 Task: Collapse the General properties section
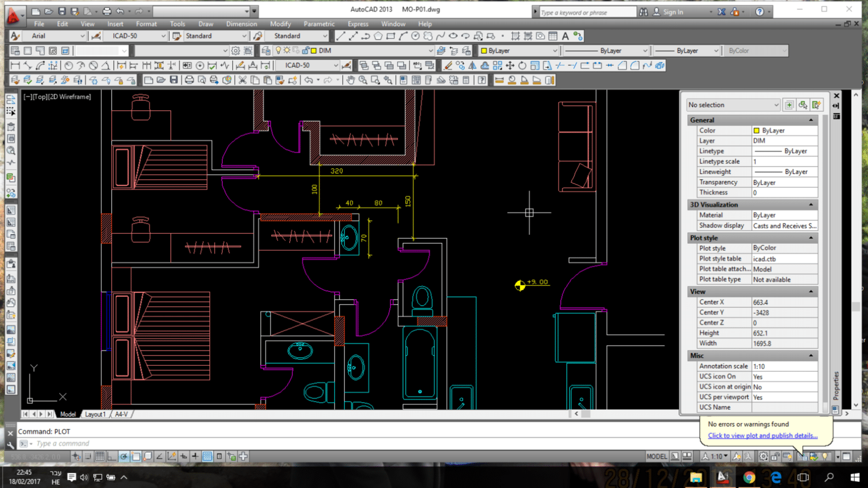coord(810,120)
